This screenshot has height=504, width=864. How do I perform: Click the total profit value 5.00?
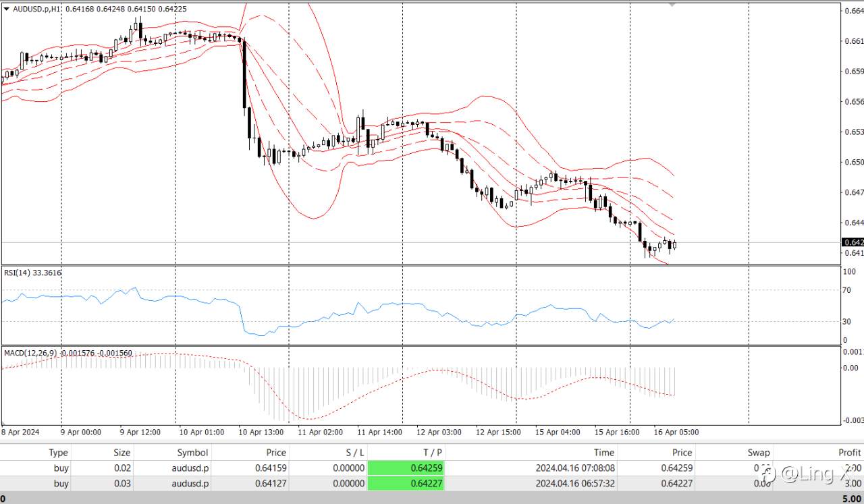click(853, 498)
